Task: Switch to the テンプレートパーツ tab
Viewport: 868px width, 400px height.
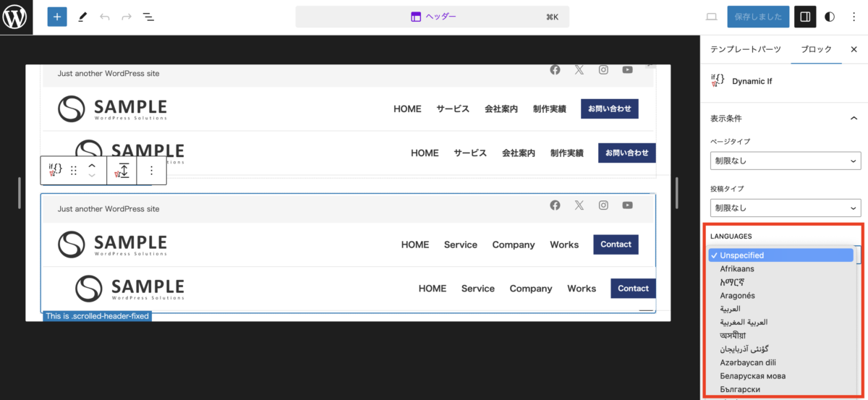Action: click(x=745, y=49)
